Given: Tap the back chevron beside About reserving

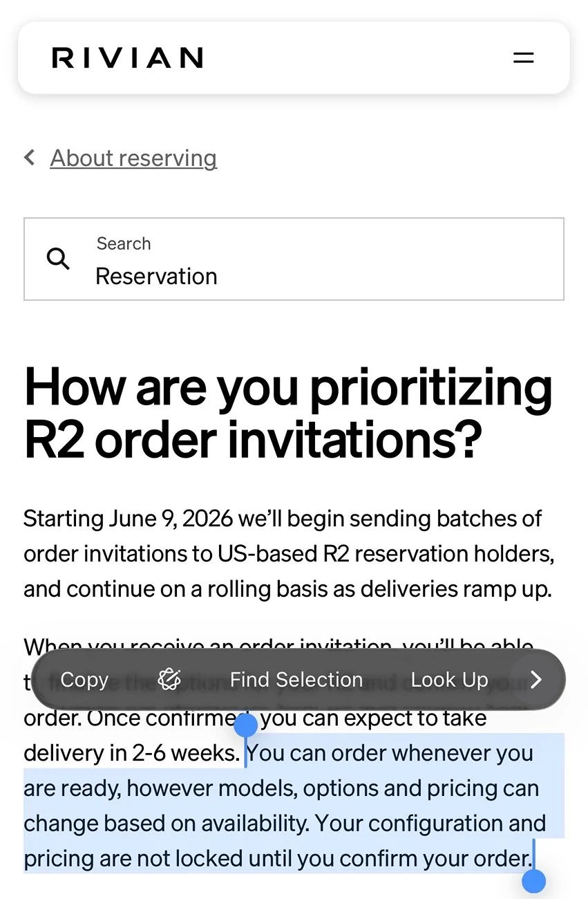Looking at the screenshot, I should point(29,158).
